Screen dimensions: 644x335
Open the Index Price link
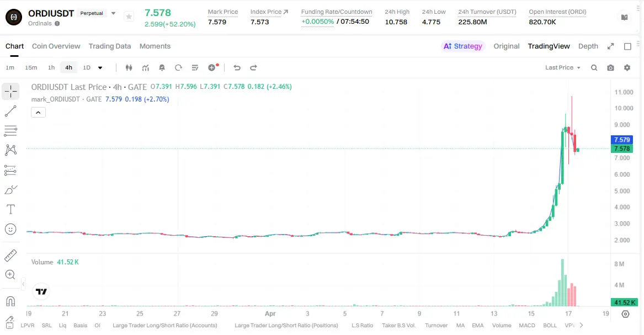click(x=269, y=12)
